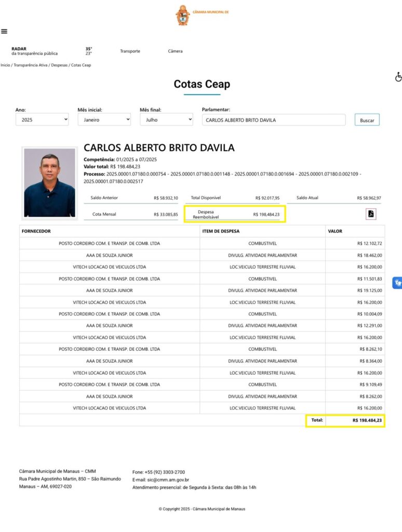This screenshot has width=402, height=532.
Task: Open the sign-language translator widget
Action: tap(397, 283)
